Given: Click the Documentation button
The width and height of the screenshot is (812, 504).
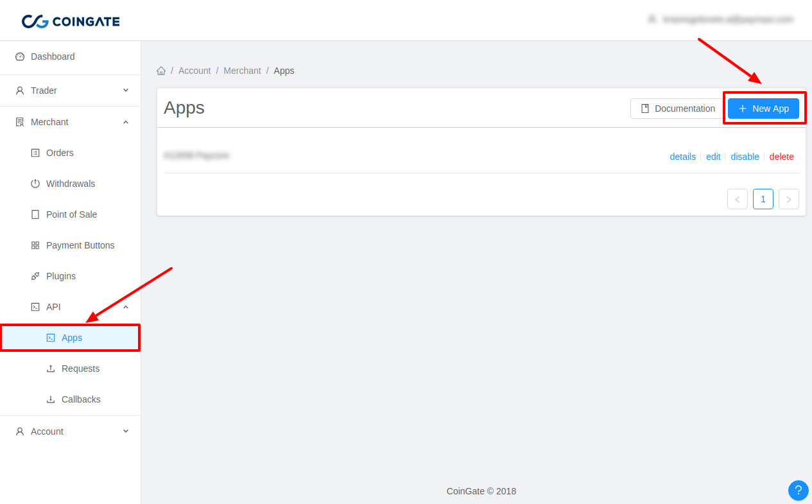Looking at the screenshot, I should [677, 109].
